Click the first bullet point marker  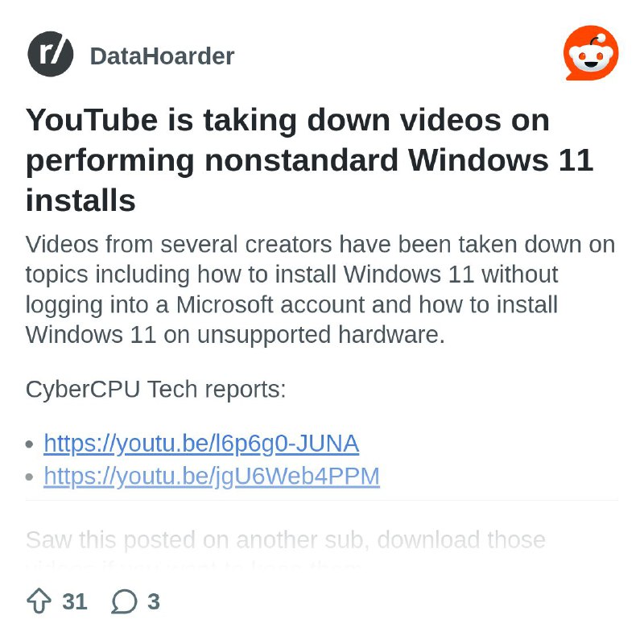(31, 443)
